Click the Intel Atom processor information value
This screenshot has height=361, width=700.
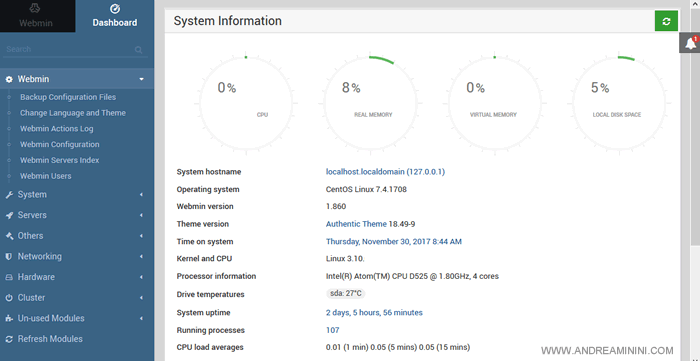(412, 276)
